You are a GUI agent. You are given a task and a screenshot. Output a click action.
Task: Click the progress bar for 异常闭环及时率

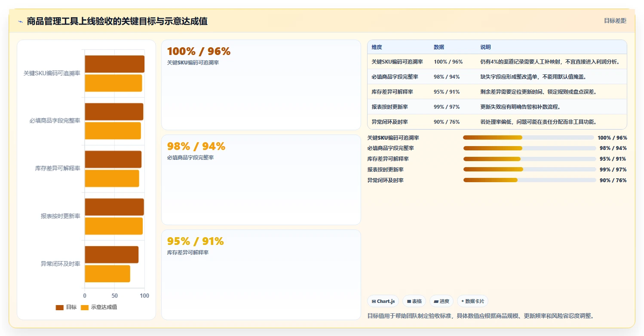pyautogui.click(x=530, y=180)
